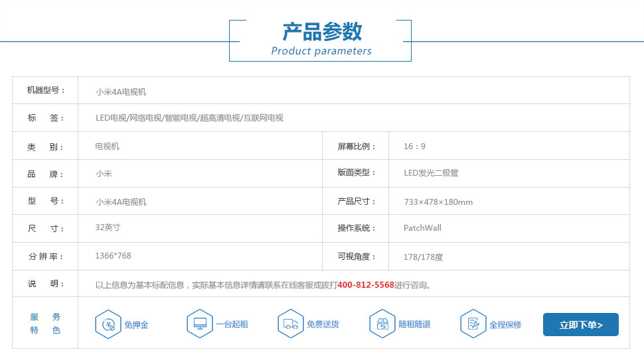Click the 1366*768 resolution value
The width and height of the screenshot is (644, 364).
click(x=113, y=256)
